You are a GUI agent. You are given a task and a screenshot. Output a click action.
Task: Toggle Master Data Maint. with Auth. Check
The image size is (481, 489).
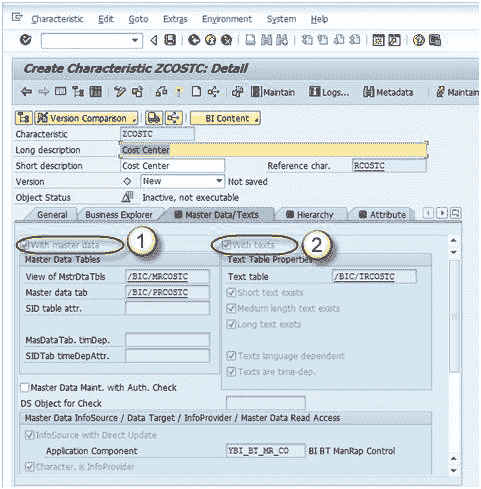(24, 388)
